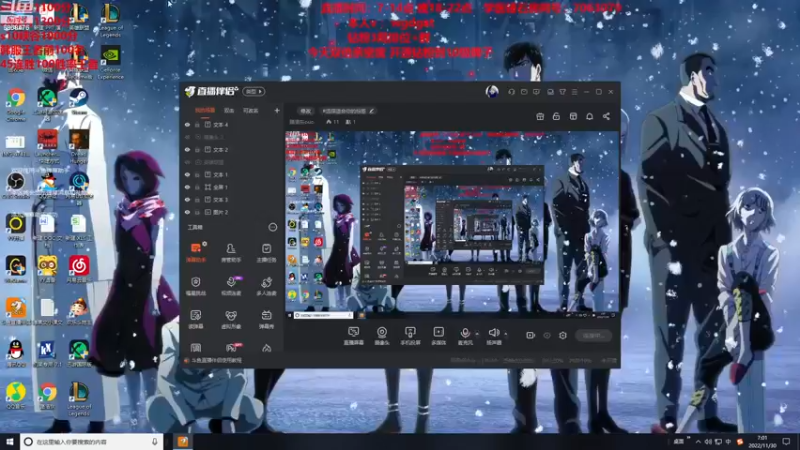Viewport: 800px width, 450px height.
Task: Open the pill dropdown beside the app logo
Action: coord(254,91)
